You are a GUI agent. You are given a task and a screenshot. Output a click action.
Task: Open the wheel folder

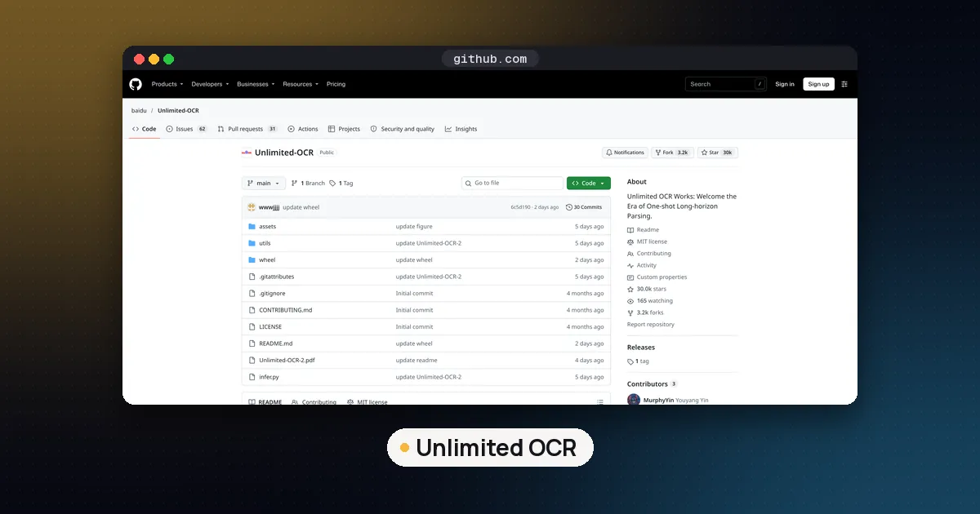[x=267, y=260]
